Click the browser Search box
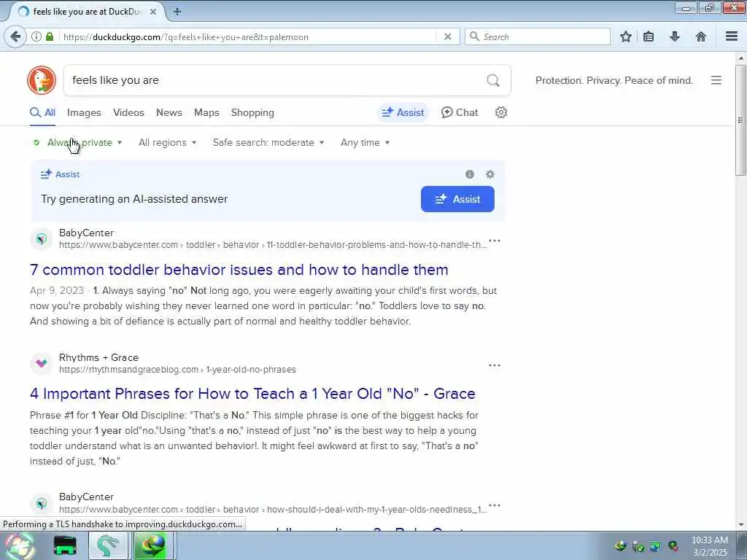Viewport: 747px width, 560px height. (538, 36)
